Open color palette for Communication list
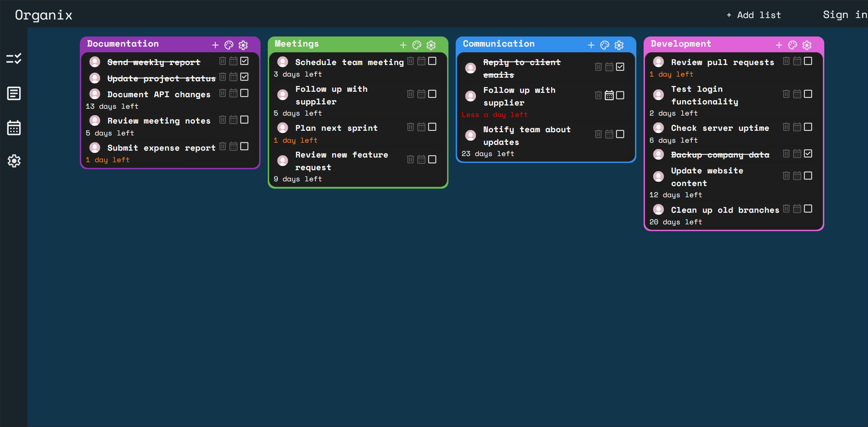 605,45
